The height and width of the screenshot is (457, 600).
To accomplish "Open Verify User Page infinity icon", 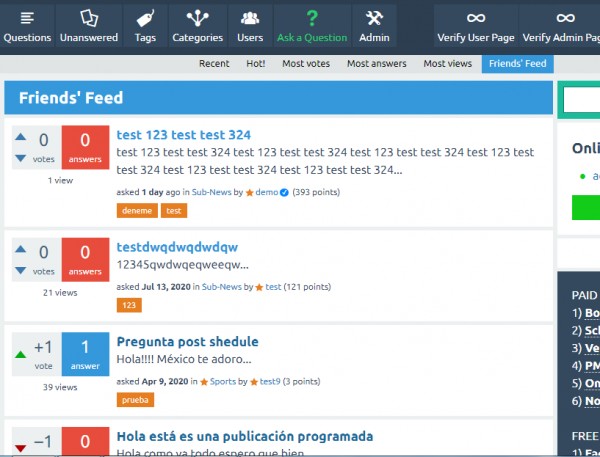I will coord(475,18).
